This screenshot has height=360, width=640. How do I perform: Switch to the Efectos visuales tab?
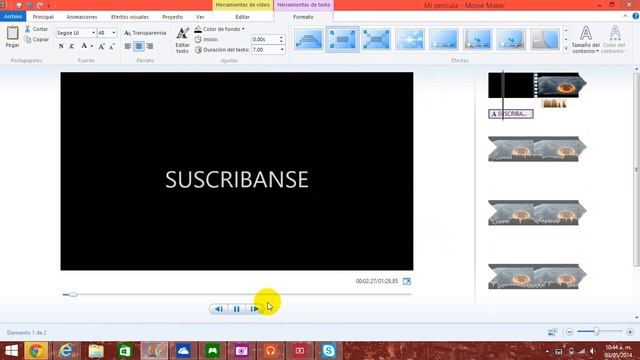click(x=130, y=17)
